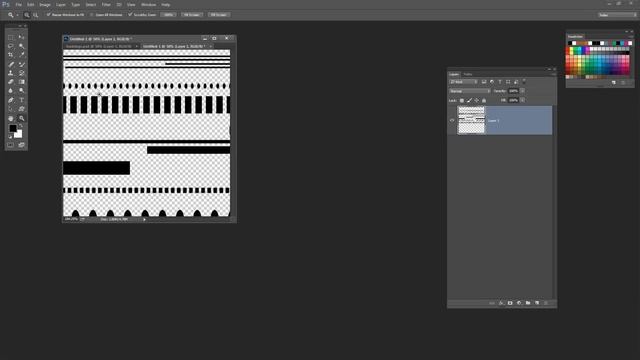Toggle lock image pixels brush icon
640x360 pixels.
point(469,100)
